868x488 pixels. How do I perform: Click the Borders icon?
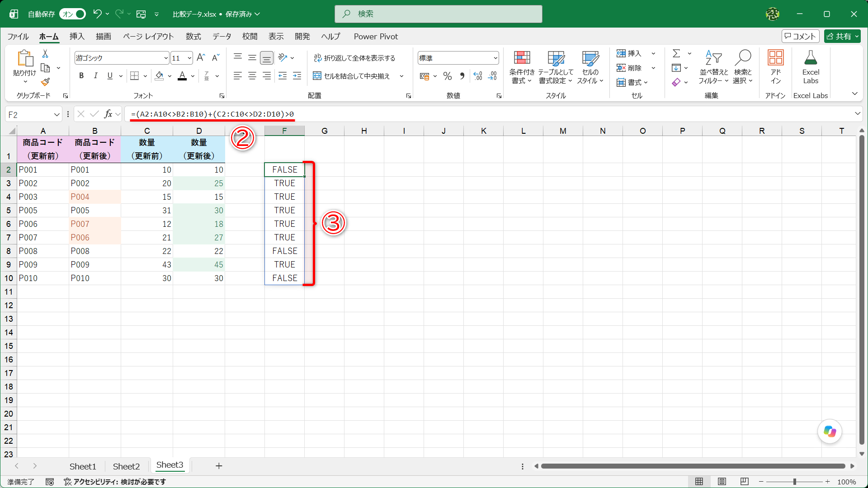pos(134,76)
